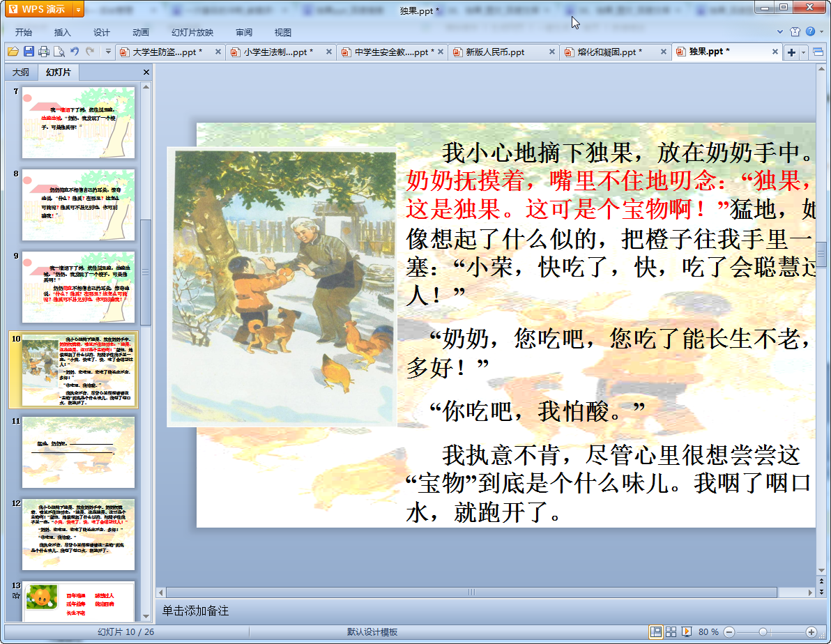Open the 审阅 ribbon tab
Screen dimensions: 831x644
point(244,32)
